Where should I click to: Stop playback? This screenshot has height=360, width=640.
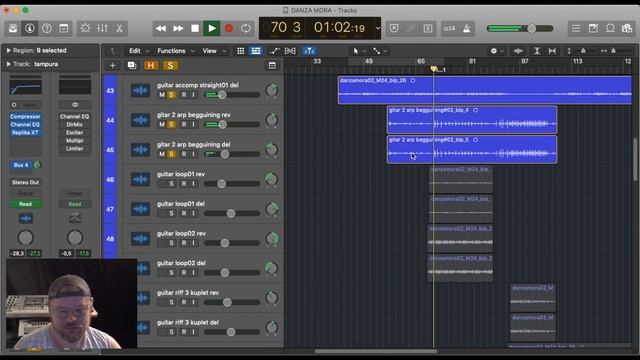(x=195, y=28)
